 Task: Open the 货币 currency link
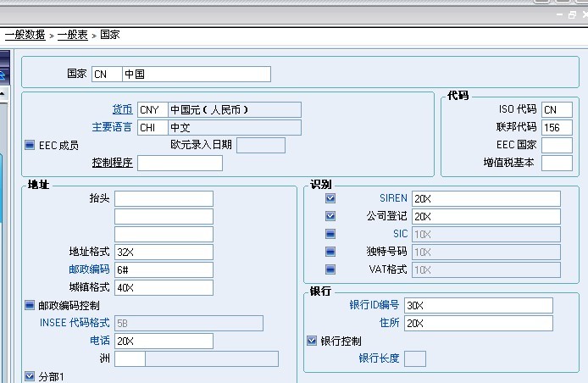[x=122, y=109]
